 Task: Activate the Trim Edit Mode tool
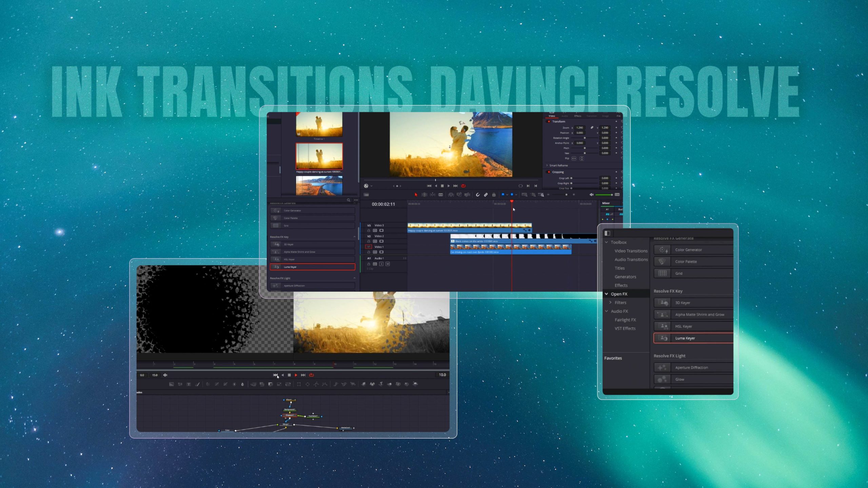(x=424, y=195)
